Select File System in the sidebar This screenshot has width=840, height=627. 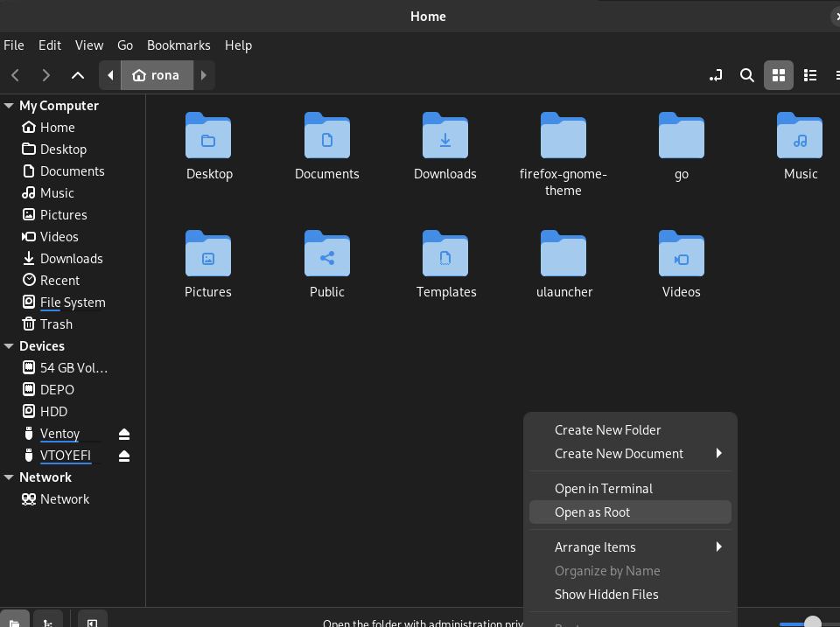73,303
